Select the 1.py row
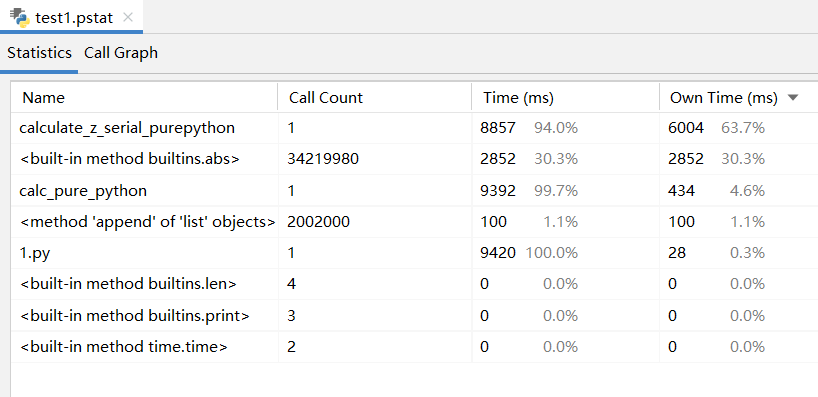 click(414, 253)
